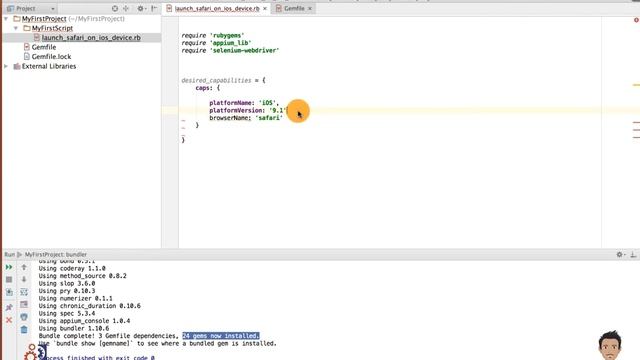Stop the running bundler process
This screenshot has width=640, height=360.
click(x=9, y=280)
